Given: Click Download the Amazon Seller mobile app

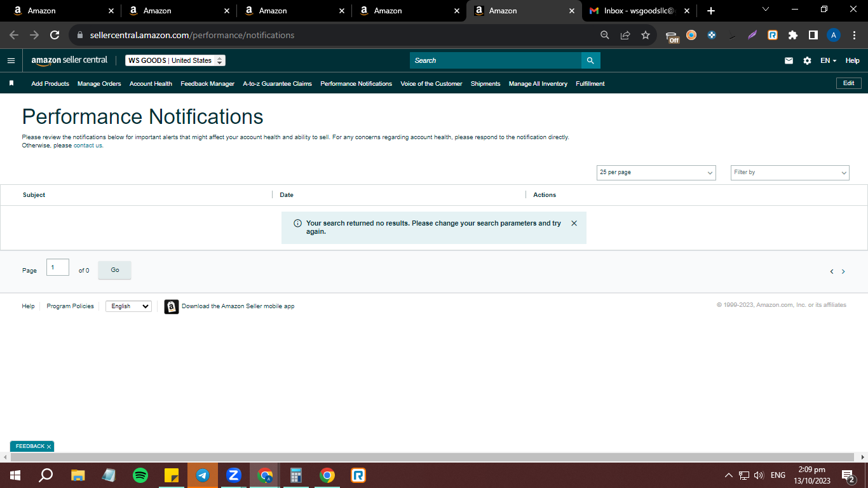Looking at the screenshot, I should tap(238, 306).
